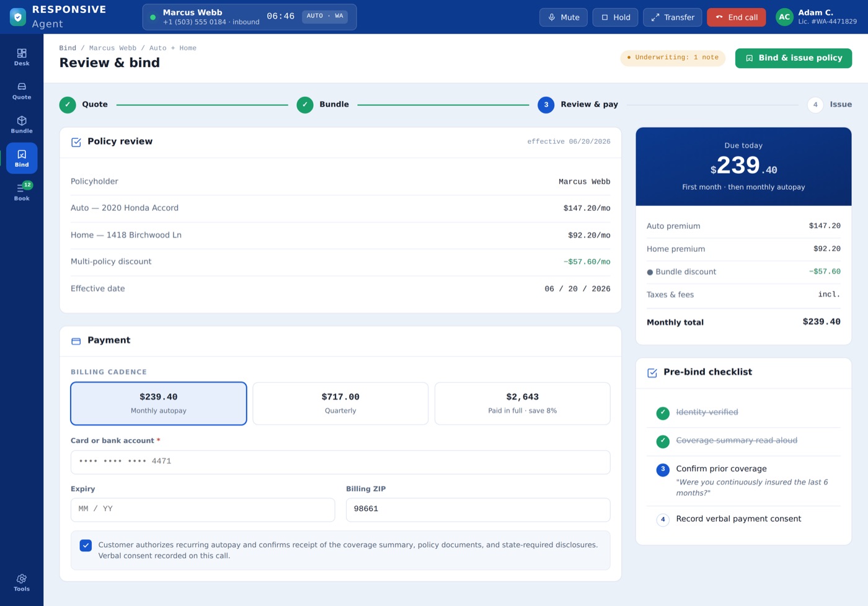This screenshot has width=868, height=606.
Task: Select the Review & pay step
Action: (578, 105)
